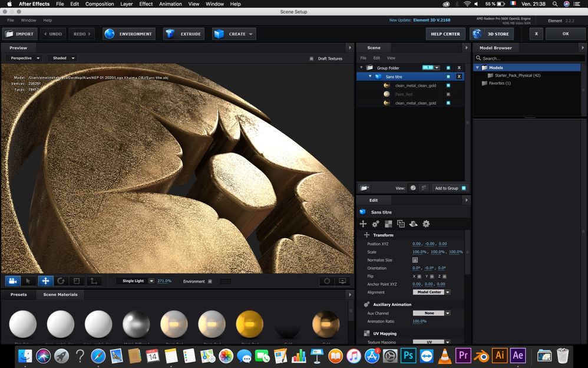Open the View menu in the Scene panel

coord(391,58)
